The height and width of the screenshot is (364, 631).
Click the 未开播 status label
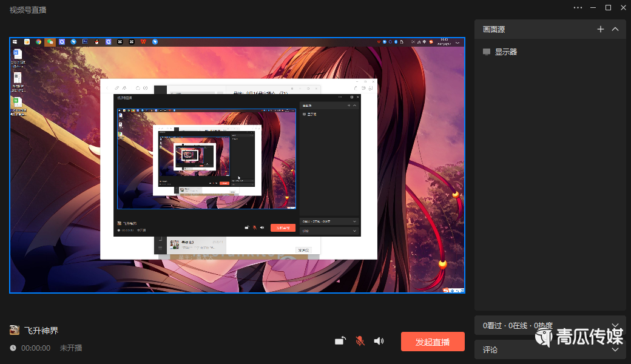[71, 348]
